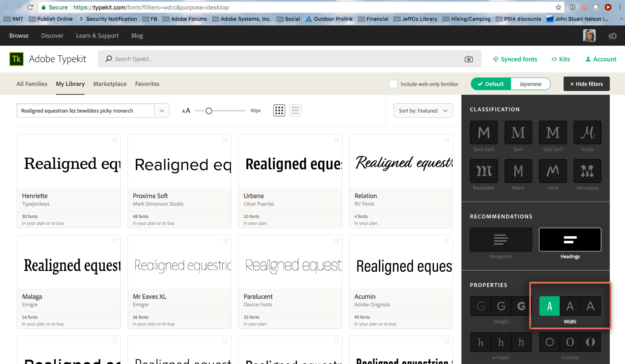Open Learn & Support menu
Viewport: 625px width, 364px height.
click(97, 36)
